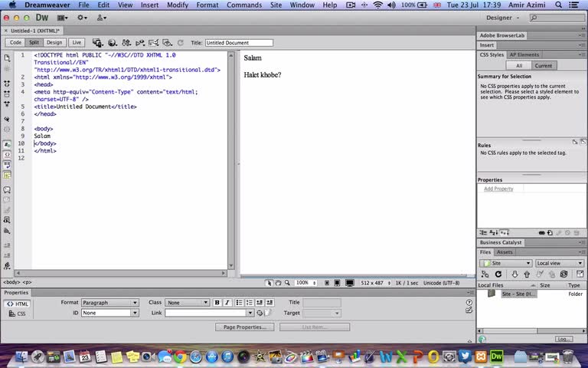The height and width of the screenshot is (368, 588).
Task: Click the code pane horizontal scrollbar
Action: tap(121, 273)
